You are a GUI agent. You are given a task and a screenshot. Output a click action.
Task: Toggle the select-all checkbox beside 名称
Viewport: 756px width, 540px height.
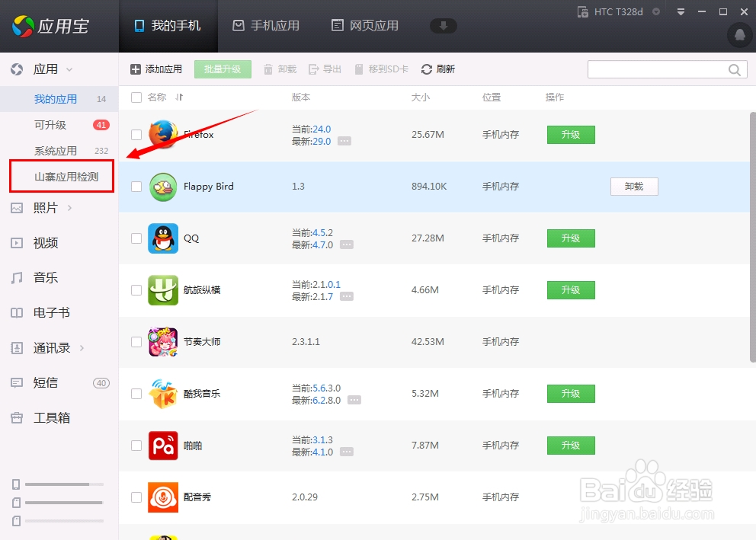point(136,97)
